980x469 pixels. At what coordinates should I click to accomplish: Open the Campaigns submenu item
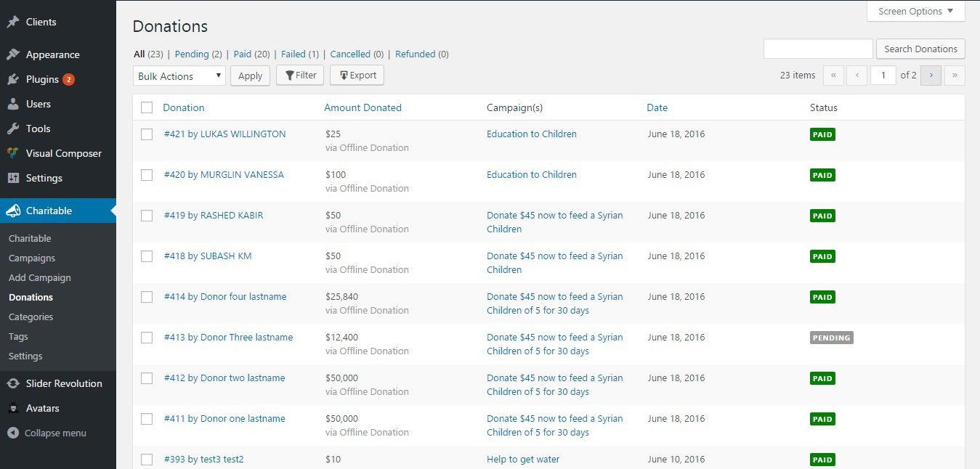click(32, 258)
